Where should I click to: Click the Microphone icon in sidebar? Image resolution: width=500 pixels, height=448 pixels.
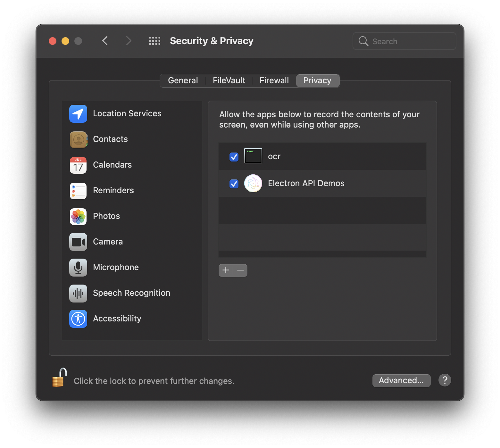[x=78, y=268]
